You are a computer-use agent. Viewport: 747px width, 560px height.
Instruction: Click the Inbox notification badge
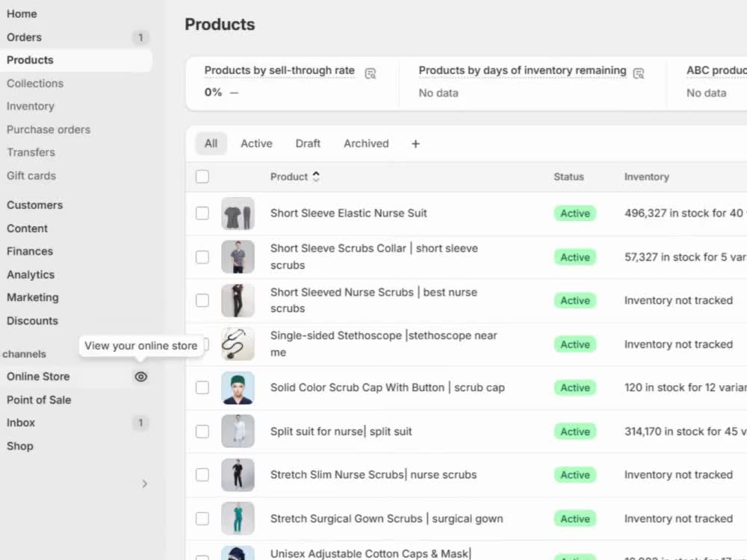[x=140, y=423]
